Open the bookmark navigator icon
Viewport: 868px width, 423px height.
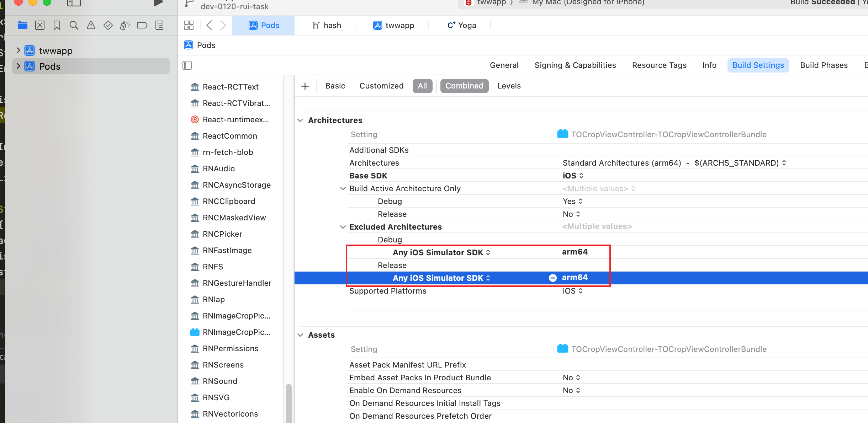(57, 25)
